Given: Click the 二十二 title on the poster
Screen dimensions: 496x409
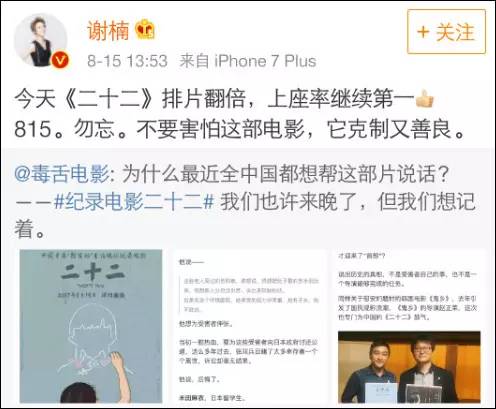Looking at the screenshot, I should tap(92, 274).
